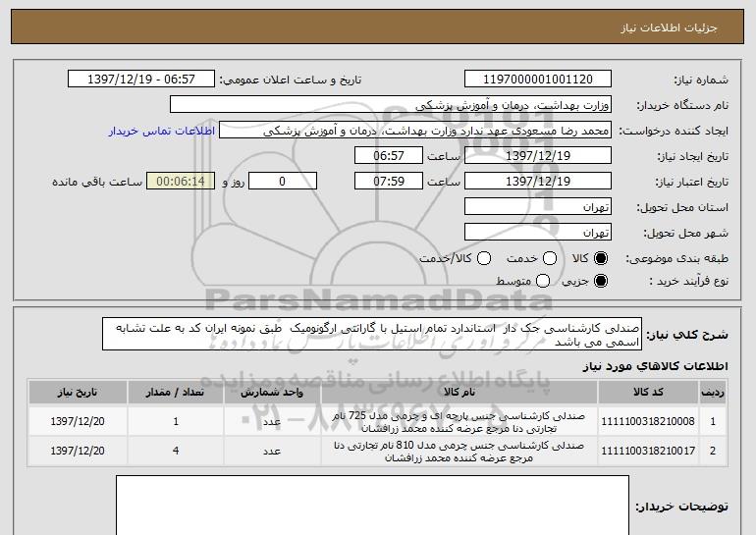Click the unit عدد in row 2

click(272, 452)
